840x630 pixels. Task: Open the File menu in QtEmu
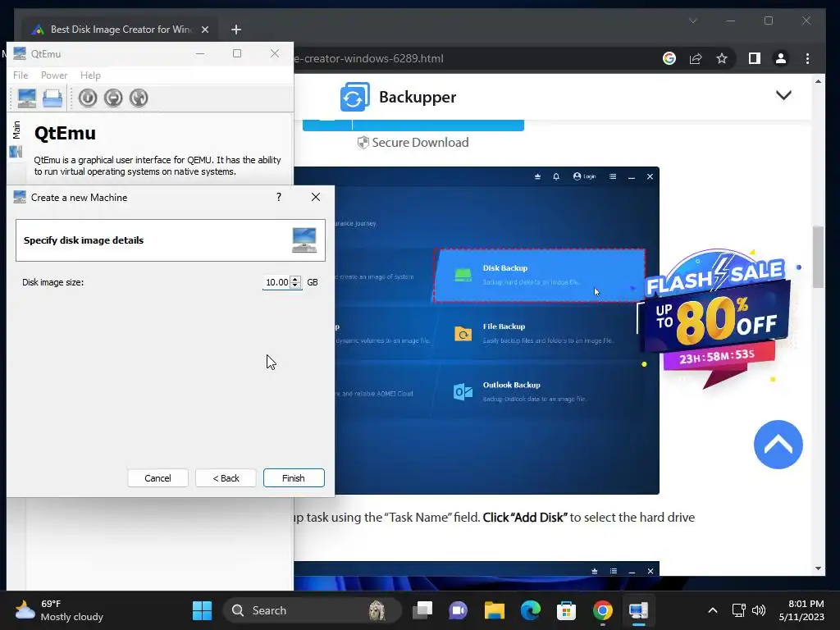(21, 75)
